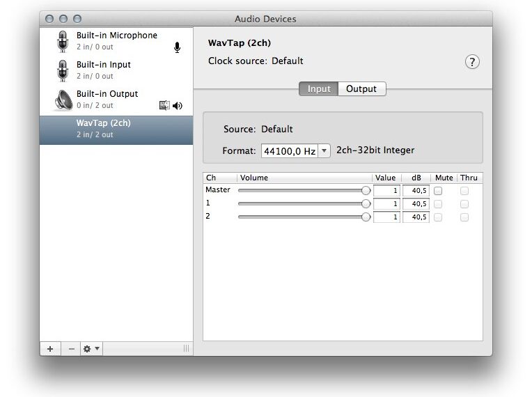Open the gear action menu
The width and height of the screenshot is (532, 397).
91,348
